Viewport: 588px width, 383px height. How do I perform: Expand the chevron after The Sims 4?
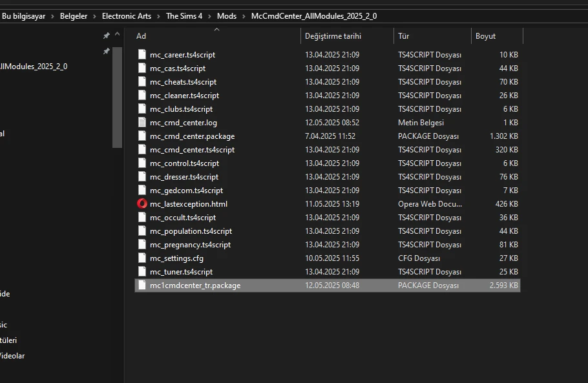coord(209,16)
